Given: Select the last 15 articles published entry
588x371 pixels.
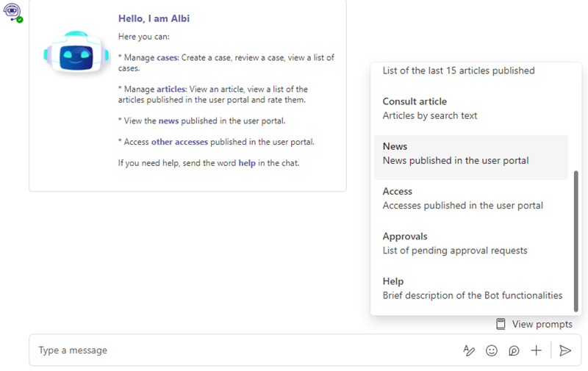Looking at the screenshot, I should coord(459,71).
